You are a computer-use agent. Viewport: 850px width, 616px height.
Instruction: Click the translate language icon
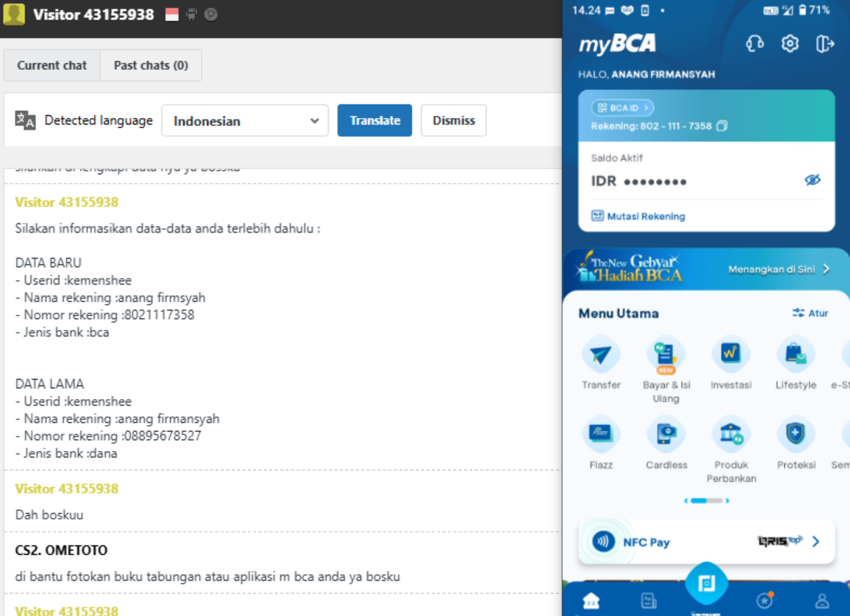(25, 120)
